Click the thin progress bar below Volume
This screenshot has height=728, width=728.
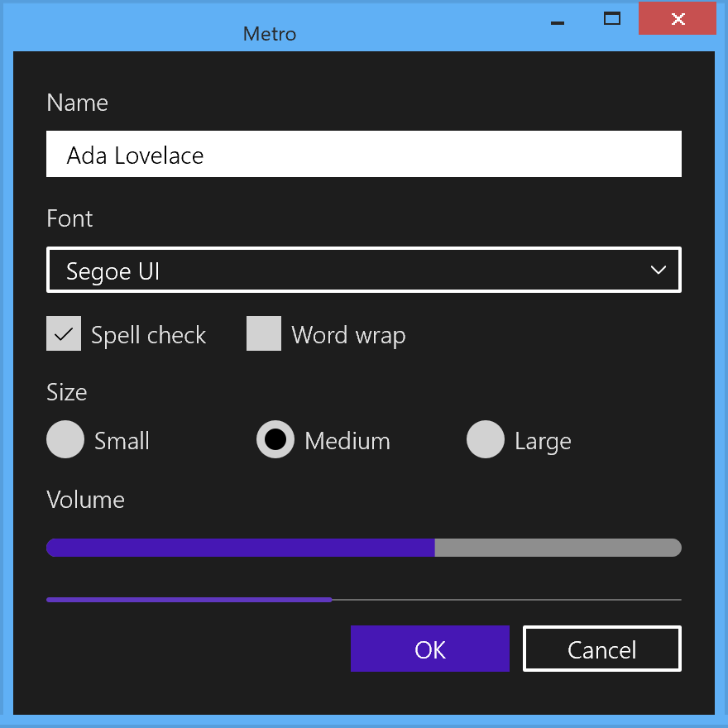[x=364, y=600]
